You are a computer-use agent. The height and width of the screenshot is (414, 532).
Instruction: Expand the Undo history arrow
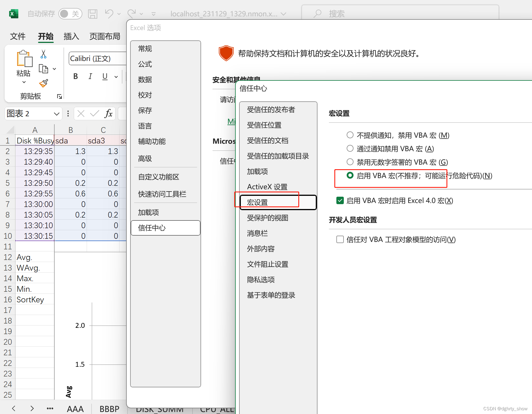[x=119, y=14]
